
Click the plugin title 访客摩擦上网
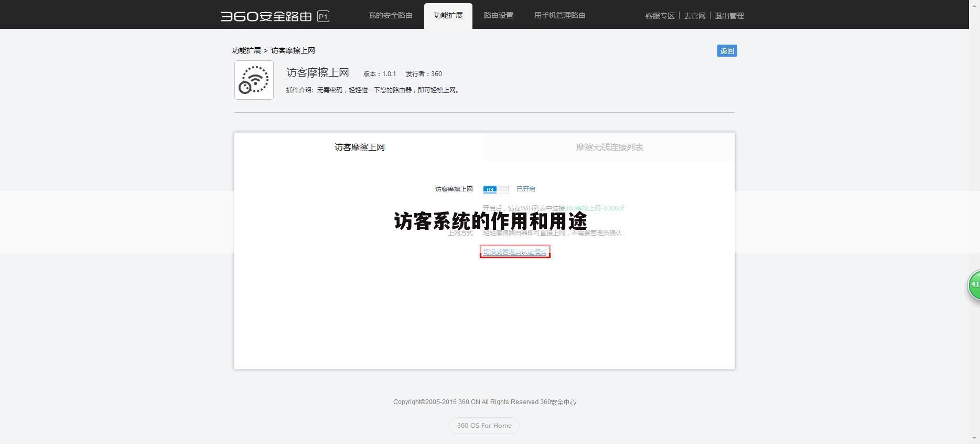click(318, 73)
